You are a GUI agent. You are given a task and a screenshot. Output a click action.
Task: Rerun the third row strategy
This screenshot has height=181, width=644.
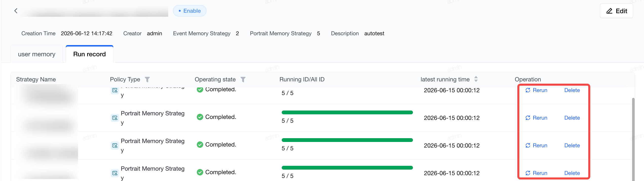tap(536, 146)
